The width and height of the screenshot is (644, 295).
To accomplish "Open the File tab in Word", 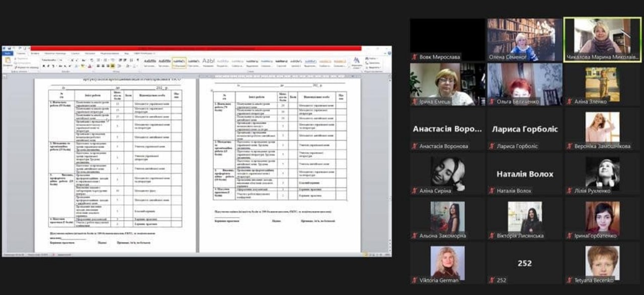I will [8, 53].
